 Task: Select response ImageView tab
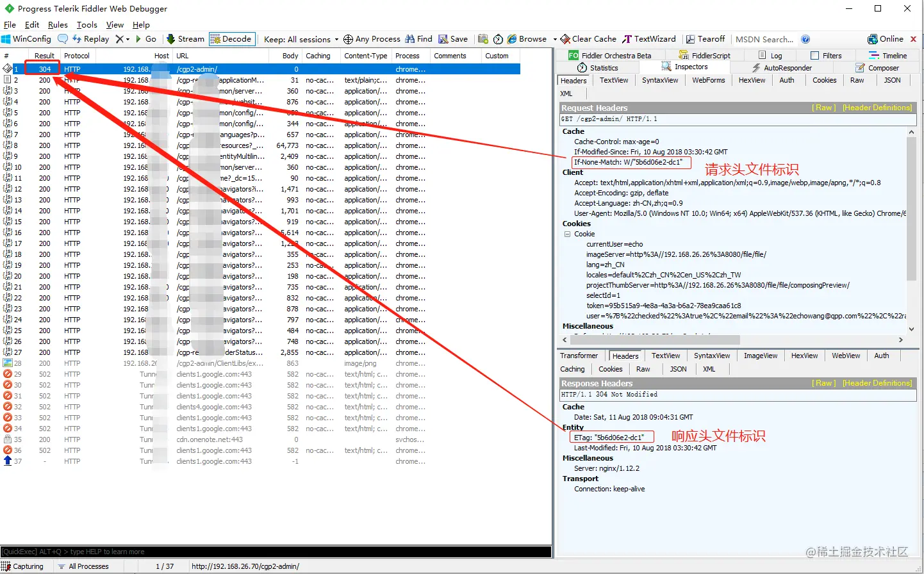(761, 356)
